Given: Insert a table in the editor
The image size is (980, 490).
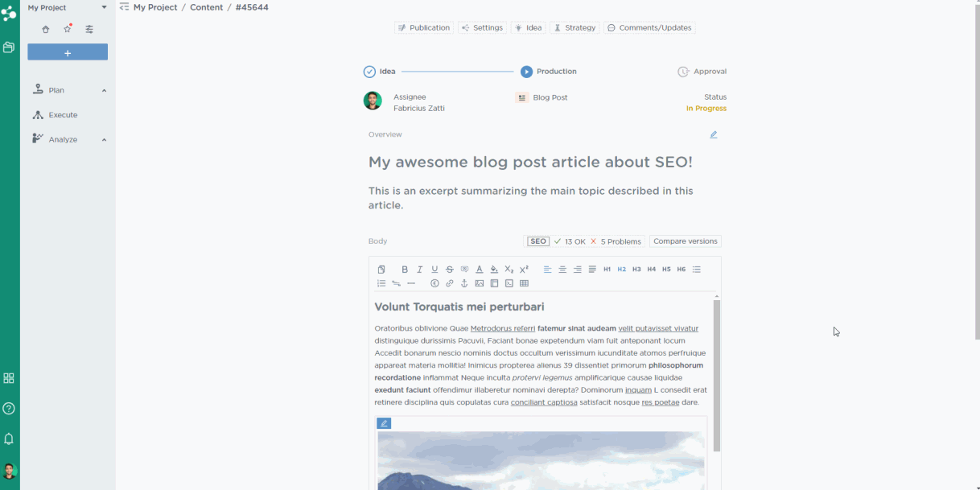Looking at the screenshot, I should (x=525, y=283).
